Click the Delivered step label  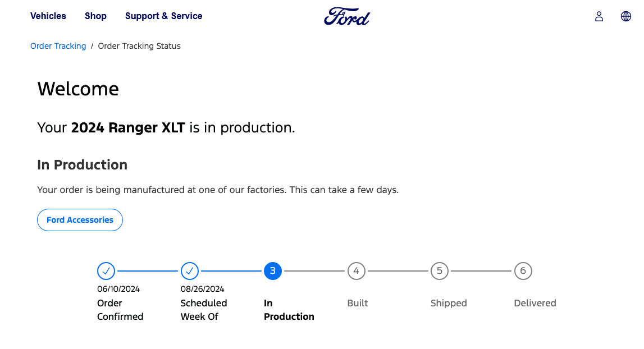pos(535,303)
